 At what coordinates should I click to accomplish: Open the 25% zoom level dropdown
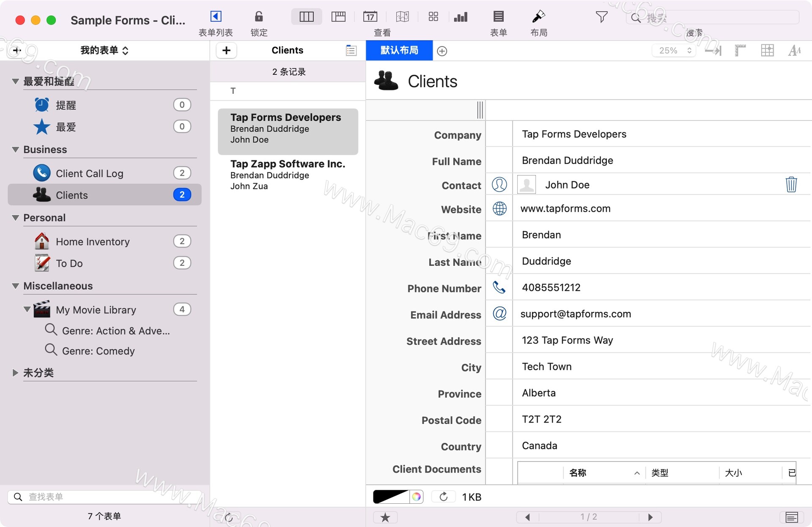tap(673, 50)
